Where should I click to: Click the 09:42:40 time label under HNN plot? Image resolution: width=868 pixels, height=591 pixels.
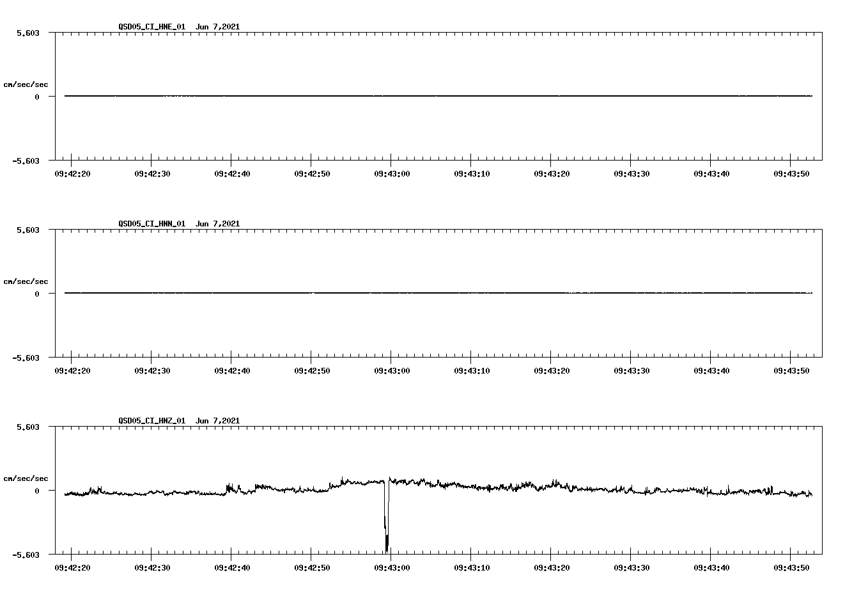232,371
